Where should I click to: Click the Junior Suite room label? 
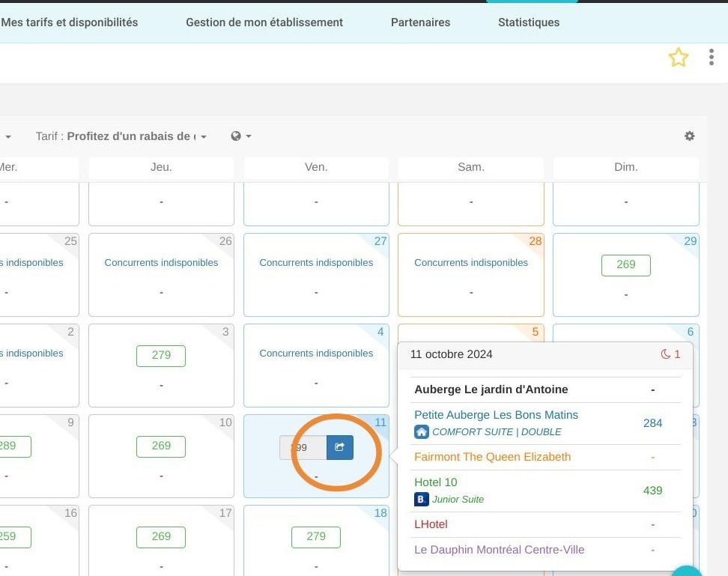tap(458, 500)
